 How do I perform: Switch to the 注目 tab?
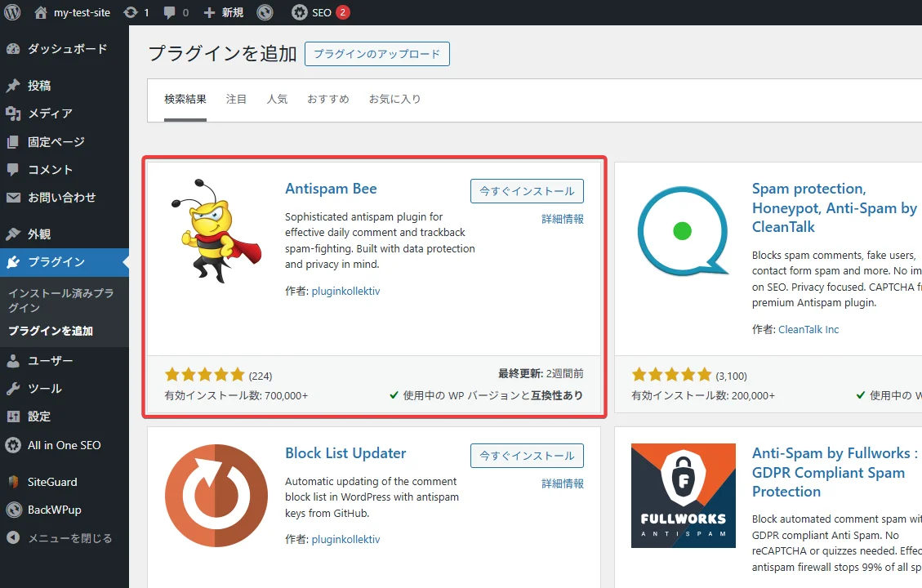(236, 100)
